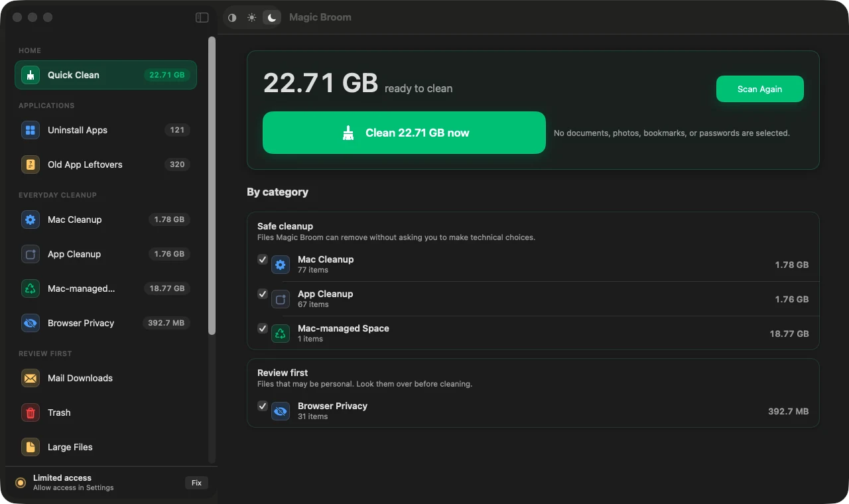849x504 pixels.
Task: Select dark appearance moon icon
Action: 271,17
